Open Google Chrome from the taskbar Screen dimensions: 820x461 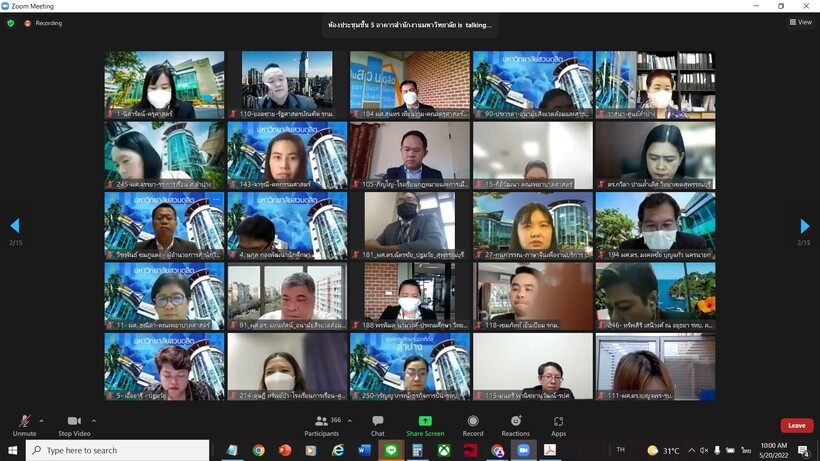[258, 451]
